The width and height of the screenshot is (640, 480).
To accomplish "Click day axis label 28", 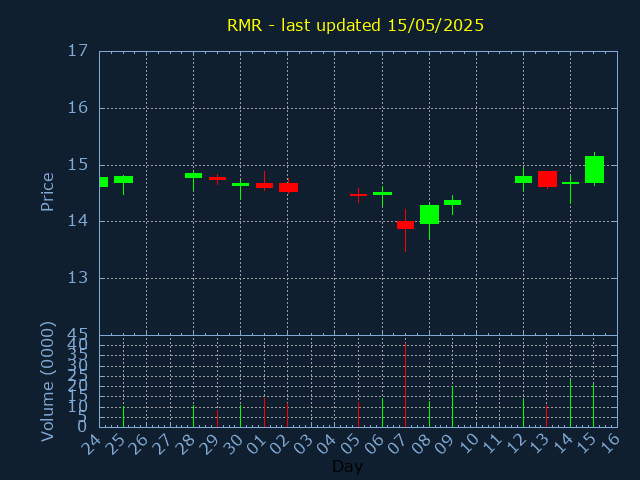I will 185,444.
